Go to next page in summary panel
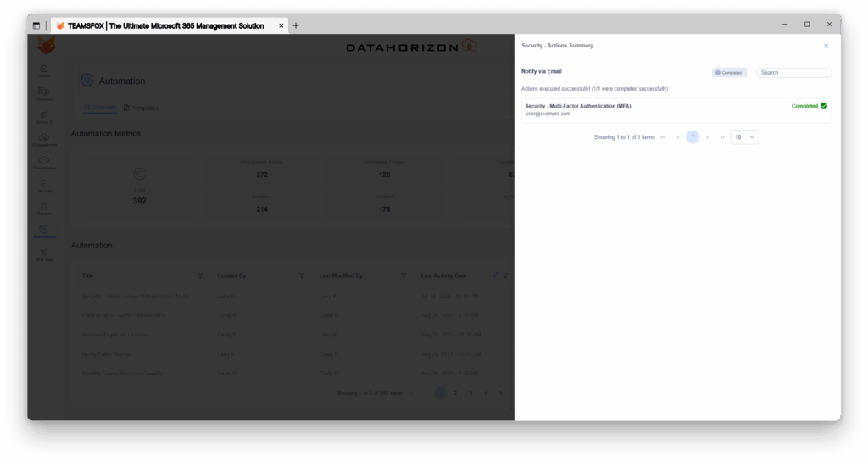 point(708,137)
